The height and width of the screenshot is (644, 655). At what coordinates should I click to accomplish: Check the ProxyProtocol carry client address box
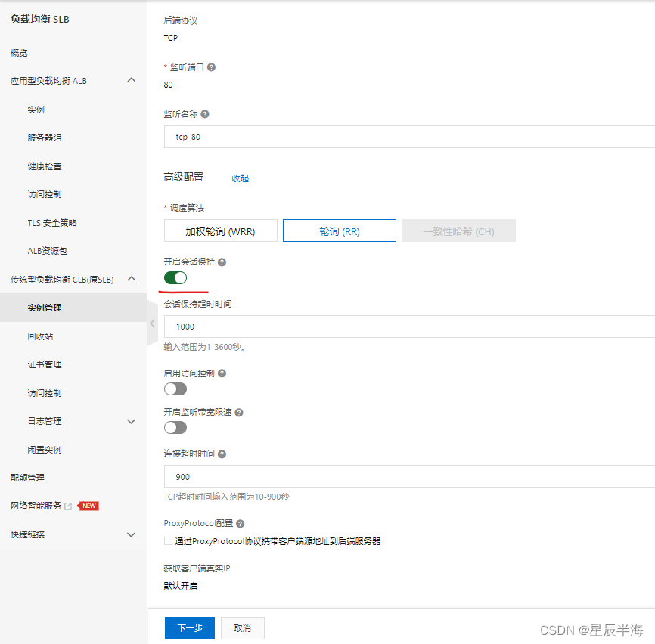coord(169,541)
